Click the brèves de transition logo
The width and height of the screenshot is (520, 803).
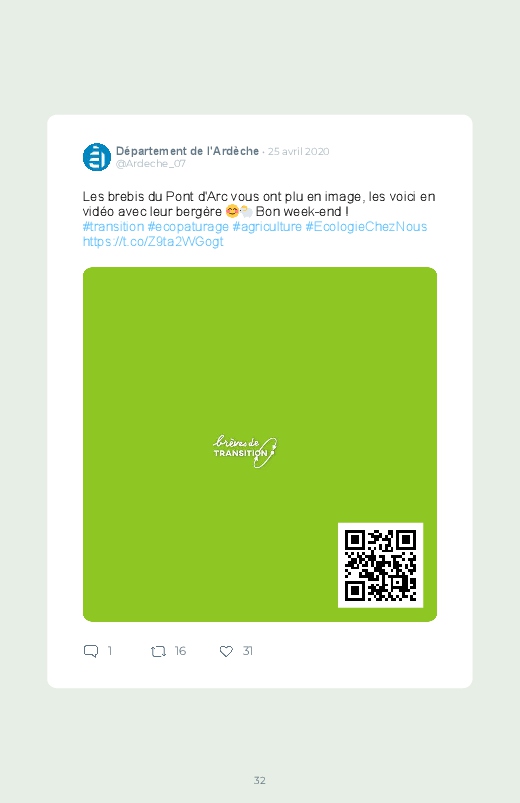245,452
